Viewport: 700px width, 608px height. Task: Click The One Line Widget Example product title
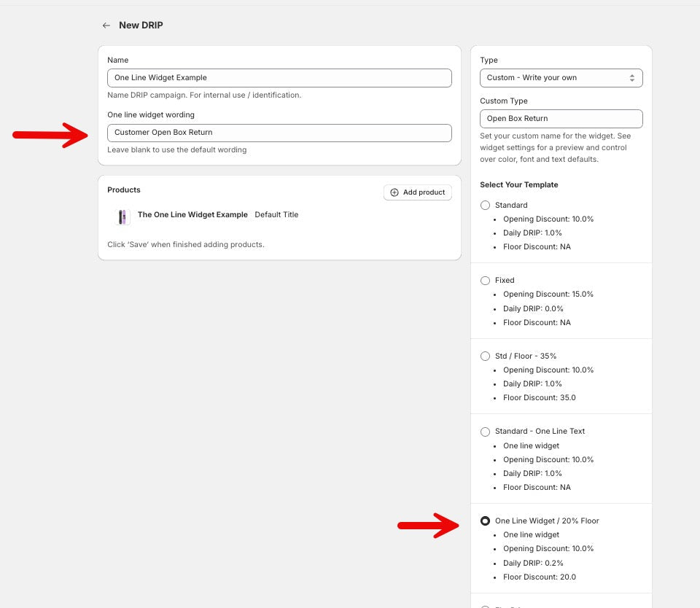coord(192,215)
